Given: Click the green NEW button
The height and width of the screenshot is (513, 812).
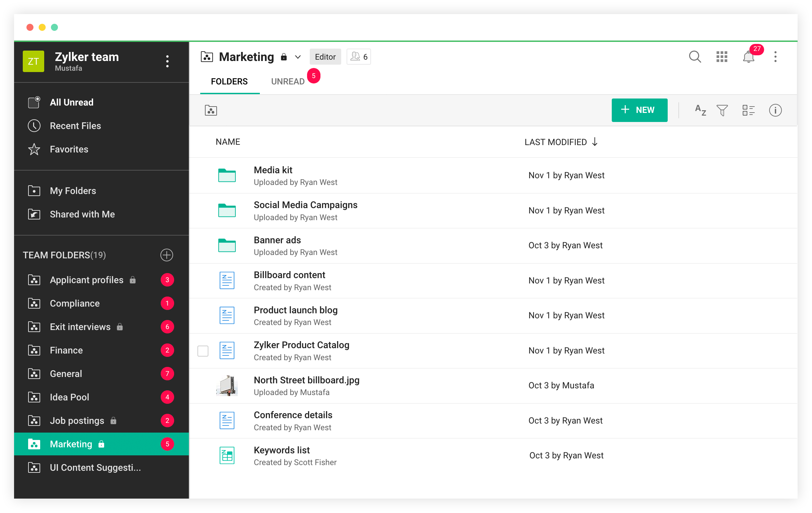Looking at the screenshot, I should pyautogui.click(x=639, y=109).
